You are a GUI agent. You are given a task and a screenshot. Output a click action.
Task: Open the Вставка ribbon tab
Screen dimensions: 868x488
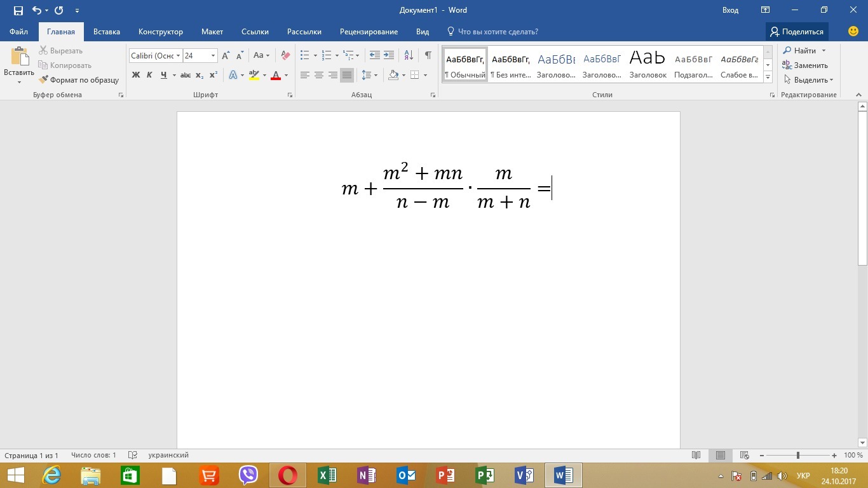click(x=106, y=32)
